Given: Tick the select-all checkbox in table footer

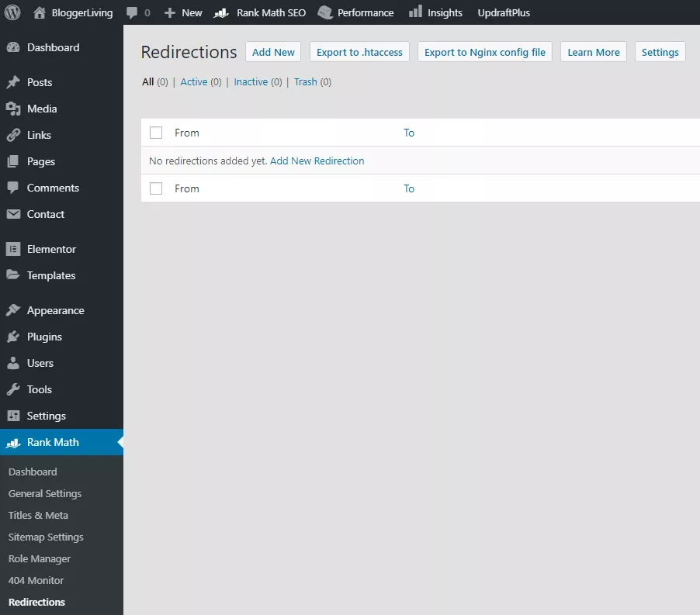Looking at the screenshot, I should coord(156,188).
